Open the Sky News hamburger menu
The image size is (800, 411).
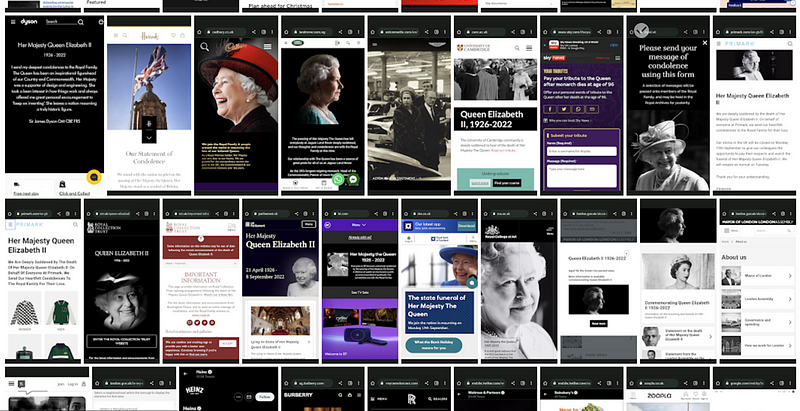coord(617,59)
